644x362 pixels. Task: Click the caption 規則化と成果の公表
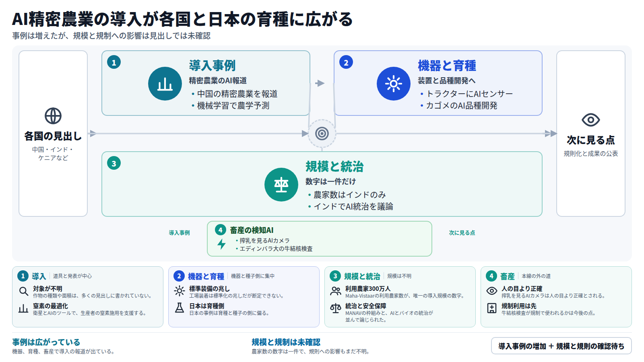(x=591, y=154)
